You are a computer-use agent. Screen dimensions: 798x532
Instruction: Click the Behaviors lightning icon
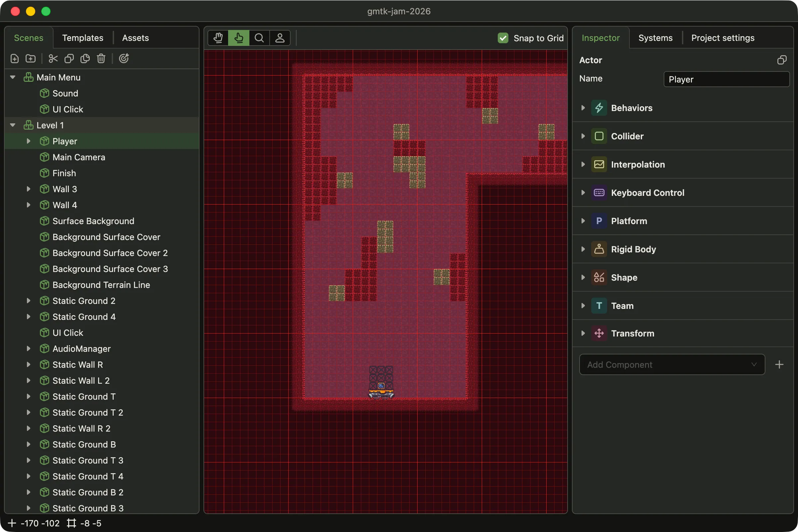[x=599, y=108]
